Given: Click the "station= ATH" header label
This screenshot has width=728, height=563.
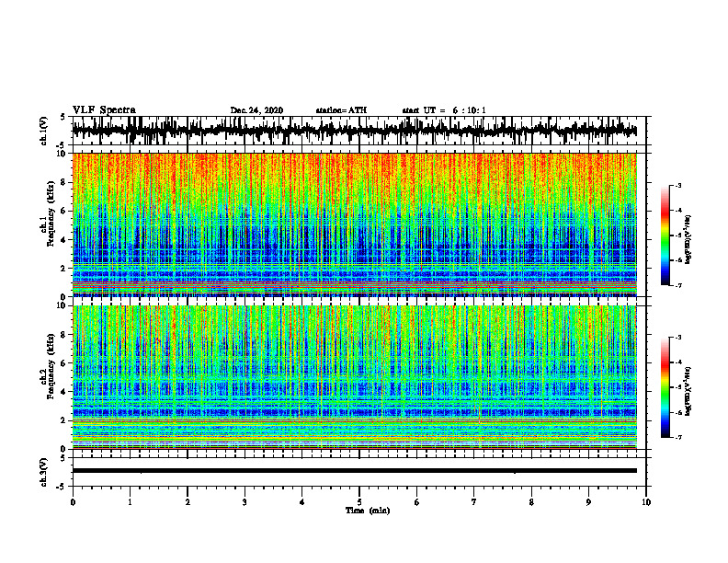Looking at the screenshot, I should point(341,110).
